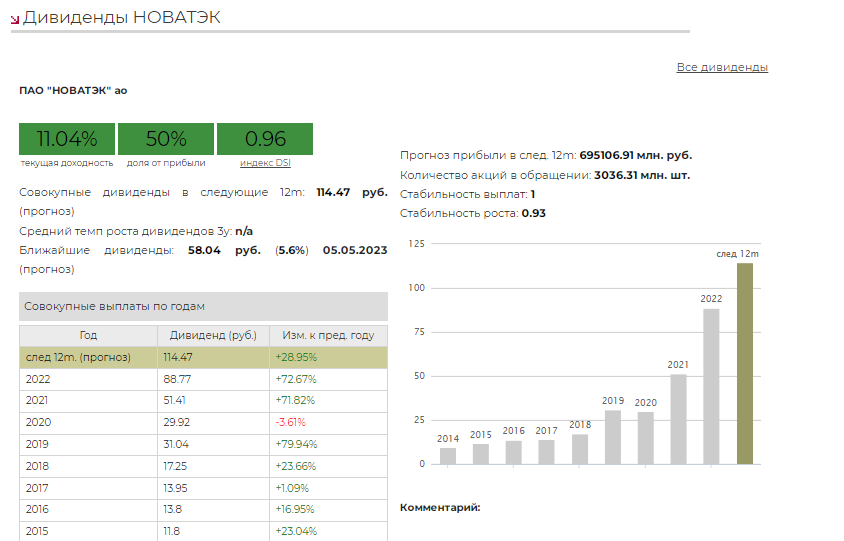Click the Совокупные выплаты по годам header bar
Screen dimensions: 844x541
(203, 306)
